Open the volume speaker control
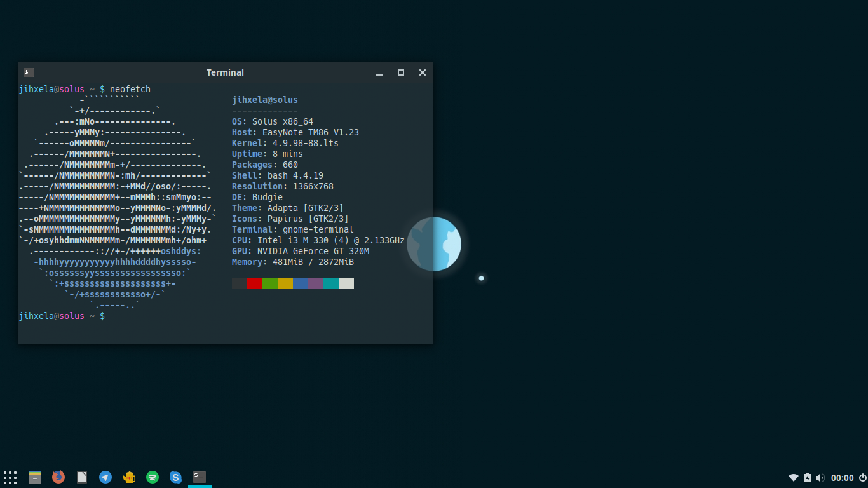The image size is (868, 488). point(820,478)
